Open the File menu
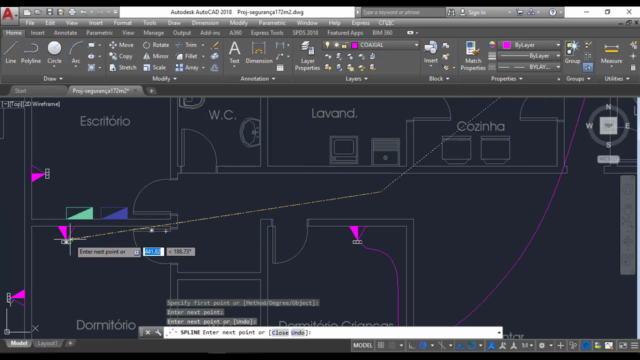The height and width of the screenshot is (360, 640). coord(30,23)
